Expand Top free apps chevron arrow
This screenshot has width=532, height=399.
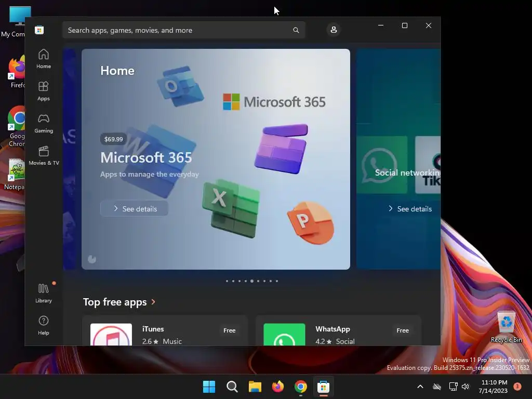click(x=153, y=302)
